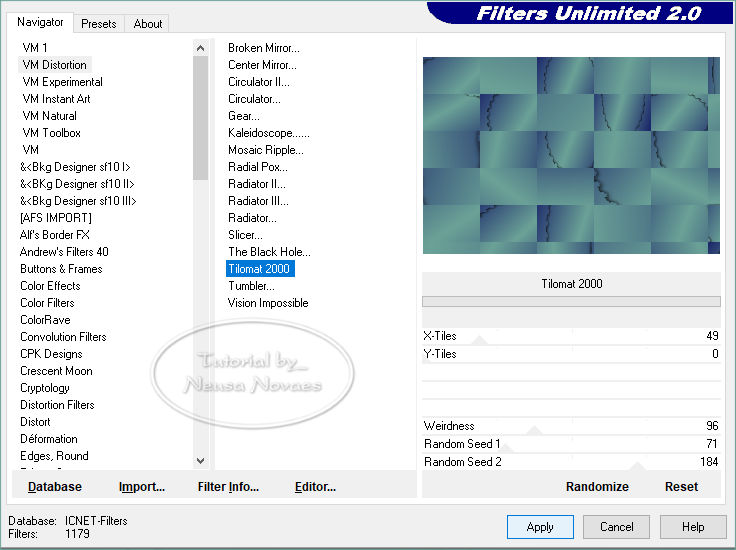This screenshot has width=736, height=550.
Task: Select Cryptology category
Action: pos(45,388)
